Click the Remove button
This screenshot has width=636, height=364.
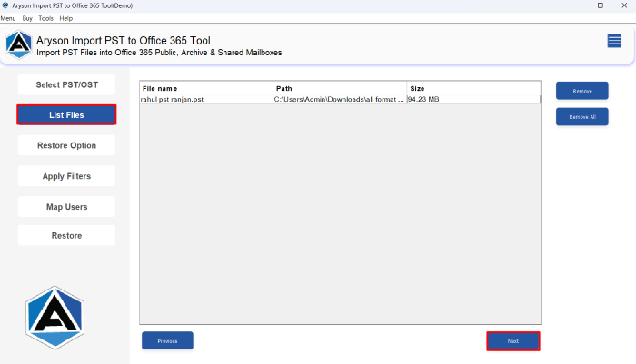tap(582, 91)
